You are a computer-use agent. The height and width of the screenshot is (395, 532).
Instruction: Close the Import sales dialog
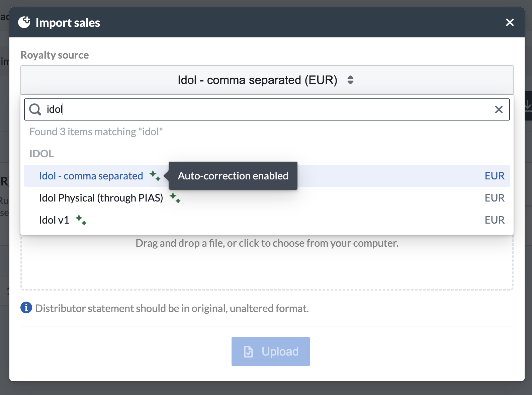click(x=510, y=22)
